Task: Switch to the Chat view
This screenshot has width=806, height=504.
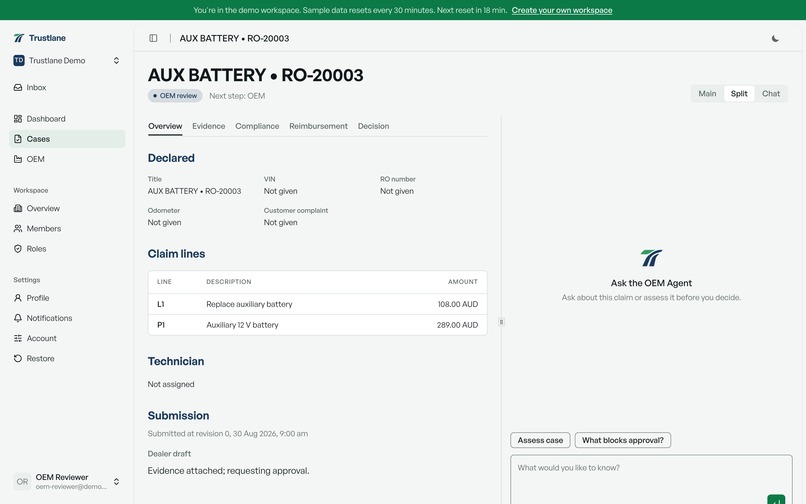Action: coord(771,94)
